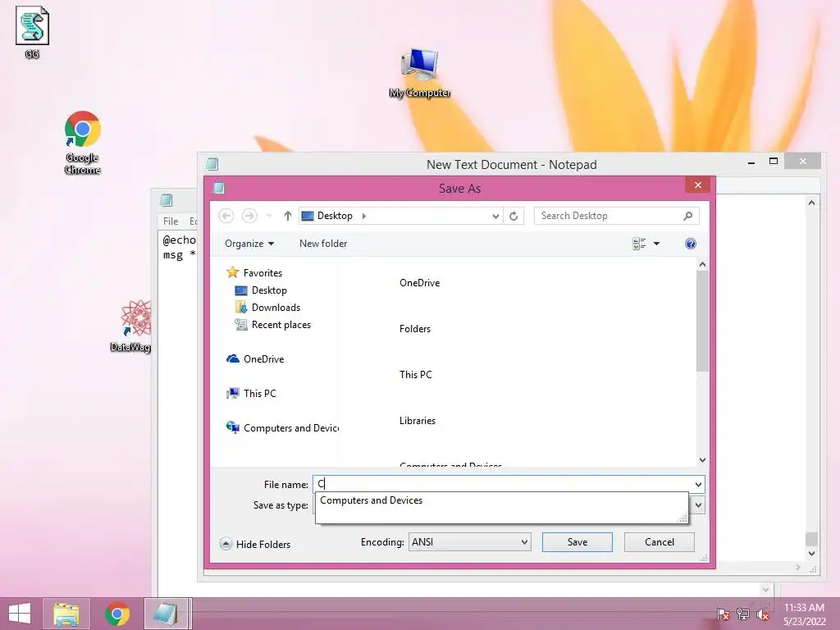
Task: Click the change view icon in Save As
Action: pyautogui.click(x=639, y=244)
